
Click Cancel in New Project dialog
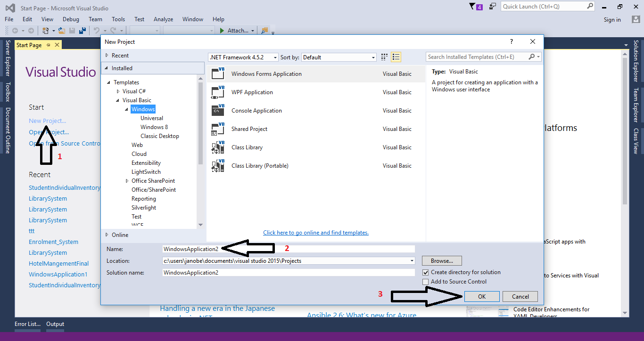click(520, 296)
